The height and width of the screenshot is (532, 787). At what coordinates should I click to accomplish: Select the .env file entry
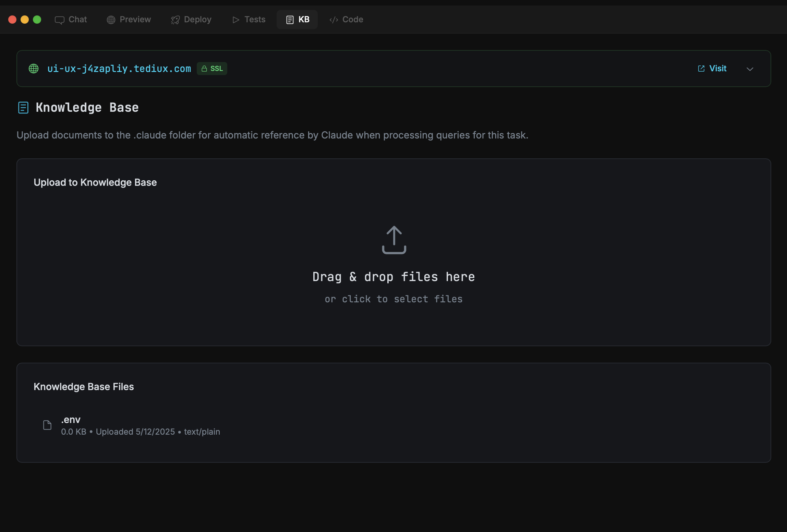tap(71, 420)
